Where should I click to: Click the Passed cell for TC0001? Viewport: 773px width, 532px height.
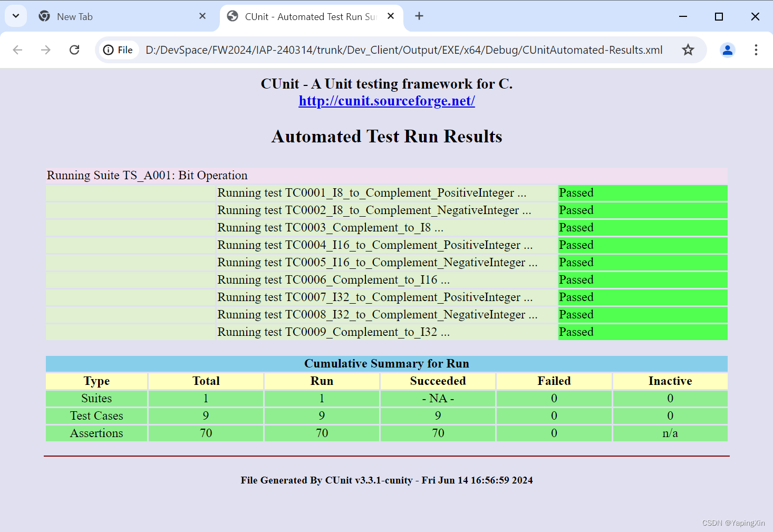(x=642, y=193)
